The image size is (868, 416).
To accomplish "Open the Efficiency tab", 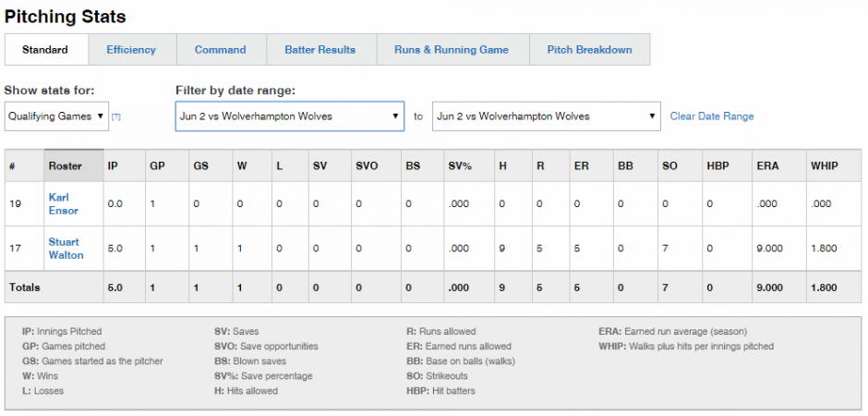I will (x=132, y=50).
